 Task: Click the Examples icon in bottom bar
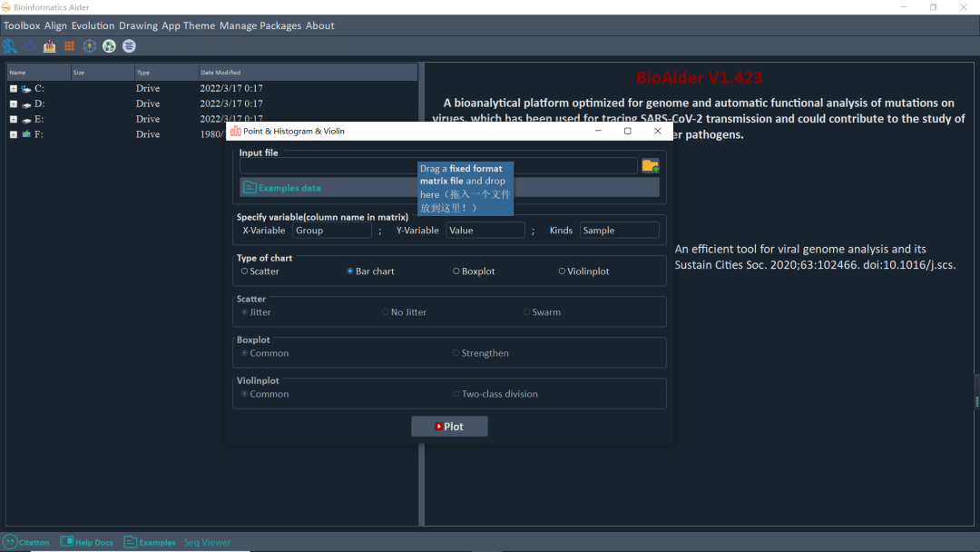[x=130, y=542]
